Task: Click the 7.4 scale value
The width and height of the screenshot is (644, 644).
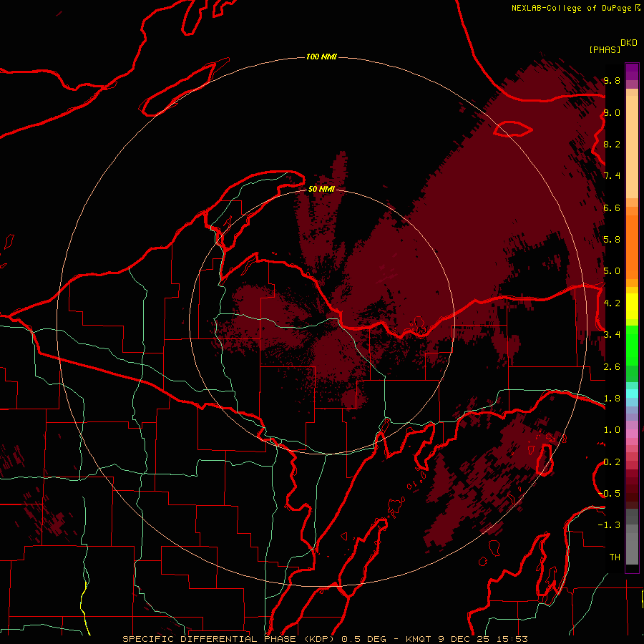Action: (x=612, y=176)
